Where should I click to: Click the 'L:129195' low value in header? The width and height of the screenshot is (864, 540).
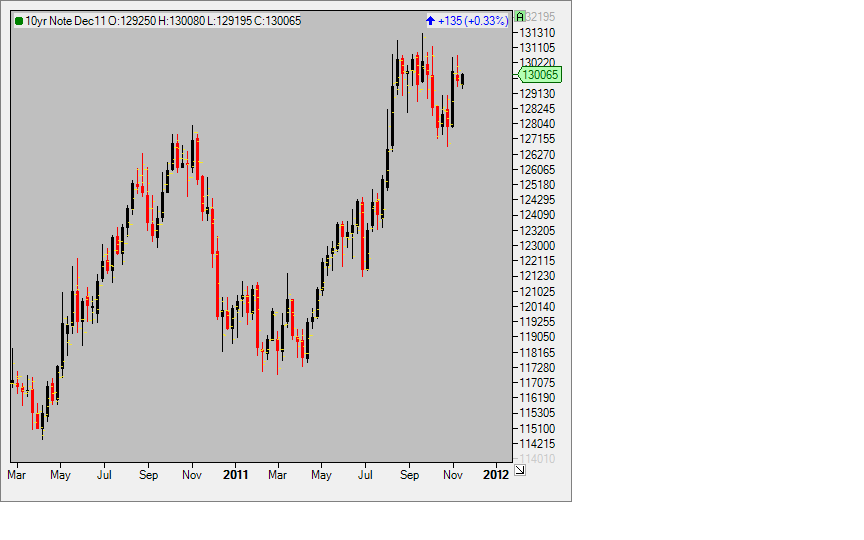pos(229,21)
